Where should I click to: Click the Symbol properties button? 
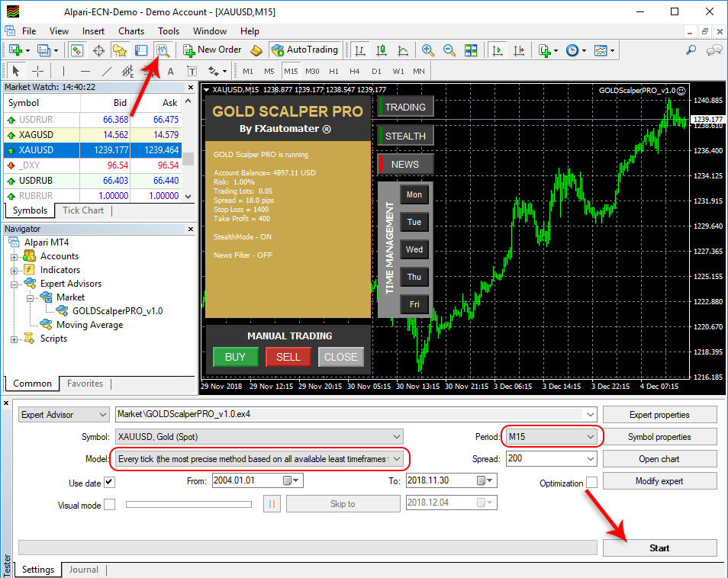(x=660, y=437)
